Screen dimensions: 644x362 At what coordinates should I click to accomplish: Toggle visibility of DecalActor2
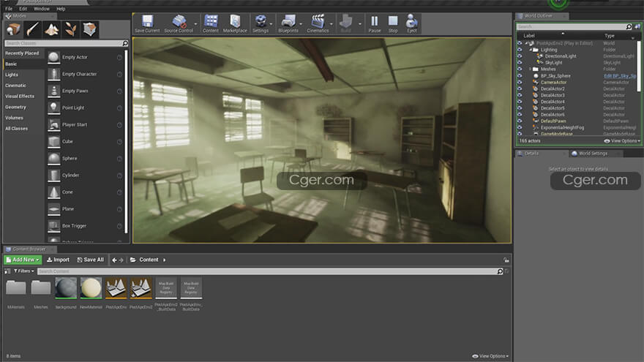520,88
